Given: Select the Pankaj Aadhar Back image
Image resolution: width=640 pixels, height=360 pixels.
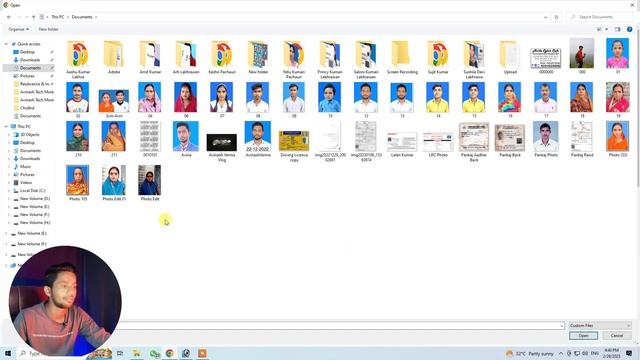Looking at the screenshot, I should coord(473,142).
